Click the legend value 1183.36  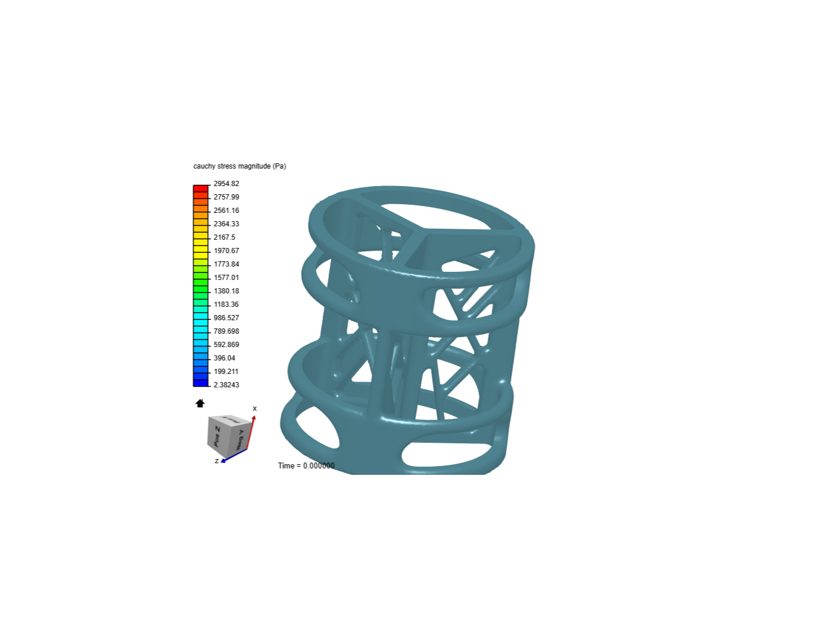click(226, 304)
